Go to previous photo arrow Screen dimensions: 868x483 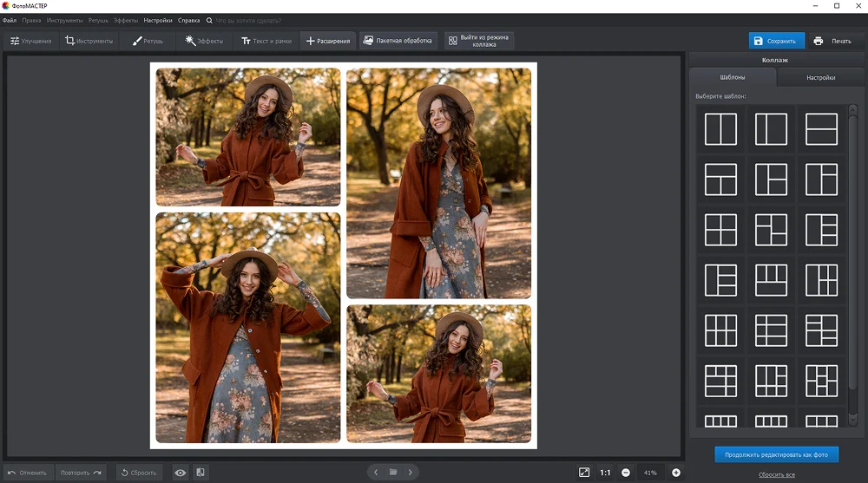tap(376, 472)
